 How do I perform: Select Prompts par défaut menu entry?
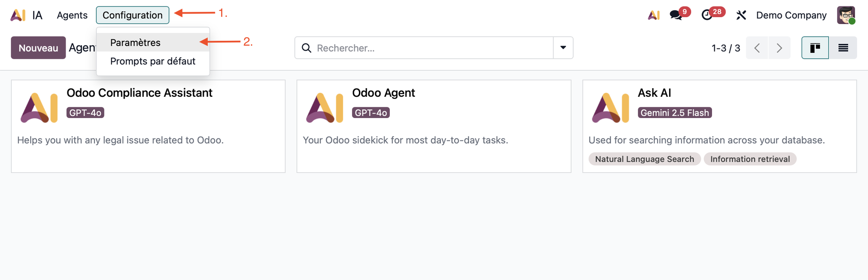point(153,61)
